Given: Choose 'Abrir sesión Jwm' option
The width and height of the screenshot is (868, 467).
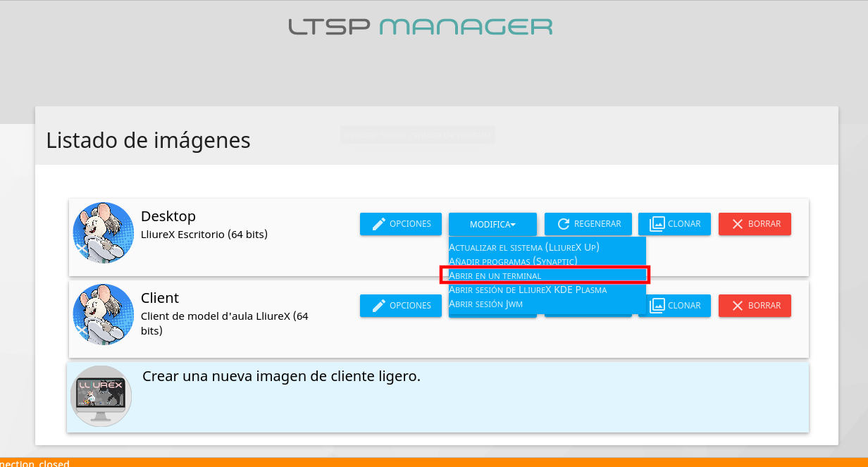Looking at the screenshot, I should click(x=485, y=304).
